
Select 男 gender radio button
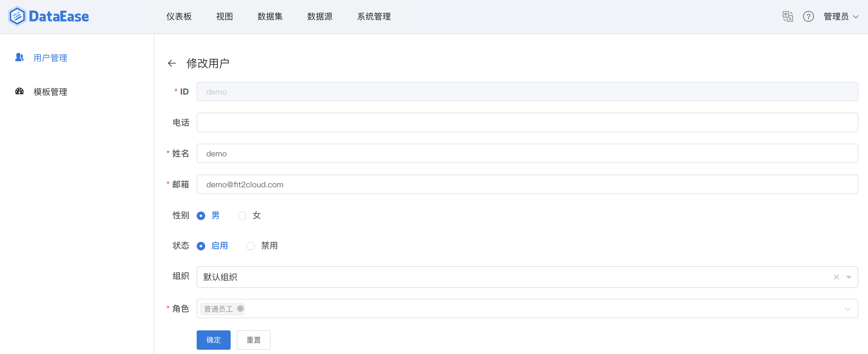pyautogui.click(x=201, y=216)
